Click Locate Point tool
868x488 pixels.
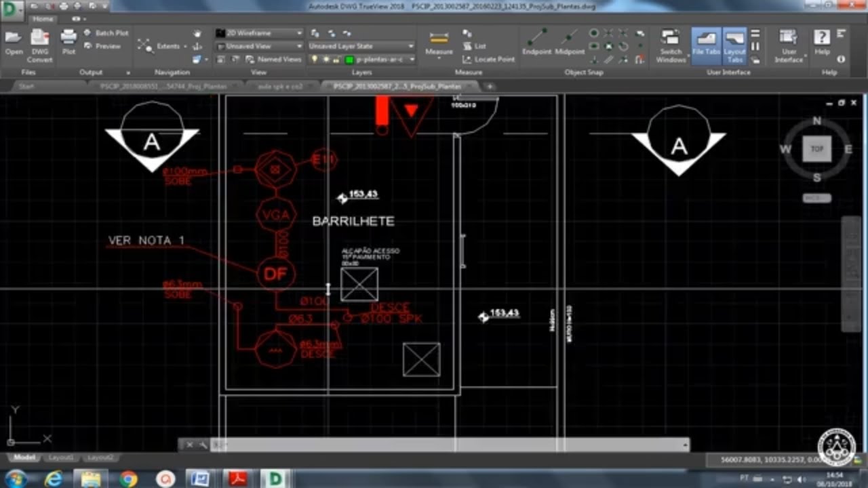(489, 59)
